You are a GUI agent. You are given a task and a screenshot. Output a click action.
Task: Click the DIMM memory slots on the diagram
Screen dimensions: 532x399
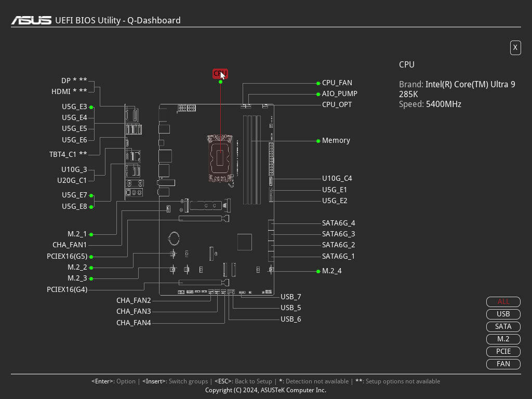[252, 160]
